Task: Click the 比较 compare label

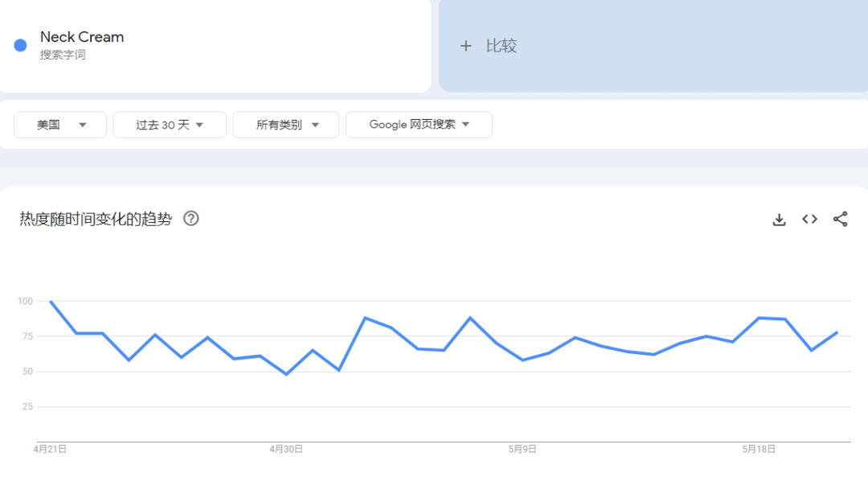Action: click(502, 46)
